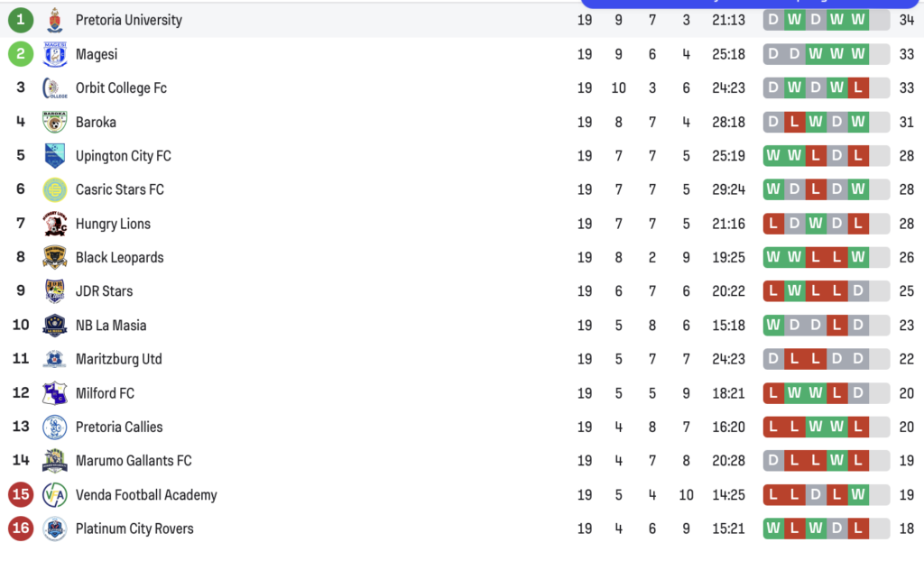The image size is (924, 561).
Task: Click the JDR Stars club crest
Action: coord(55,291)
